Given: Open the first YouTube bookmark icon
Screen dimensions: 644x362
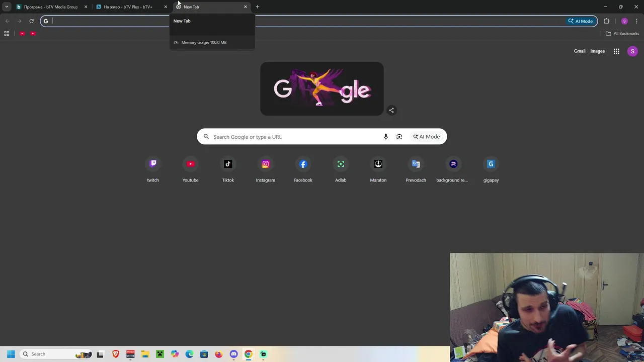Looking at the screenshot, I should click(x=22, y=34).
